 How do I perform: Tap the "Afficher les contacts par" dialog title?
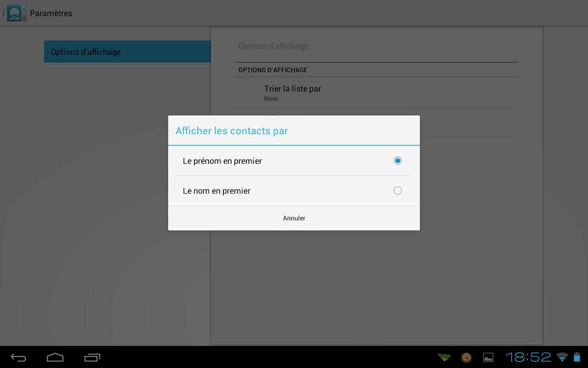pos(232,131)
